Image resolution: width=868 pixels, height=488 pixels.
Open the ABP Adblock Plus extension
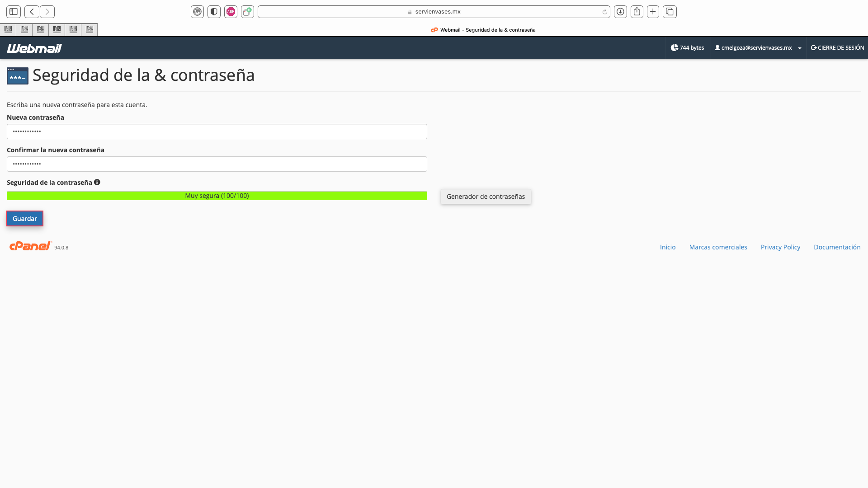[231, 12]
